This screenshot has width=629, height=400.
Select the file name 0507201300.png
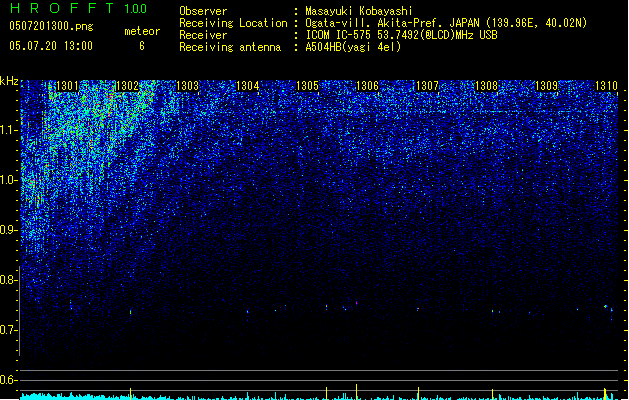coord(51,27)
